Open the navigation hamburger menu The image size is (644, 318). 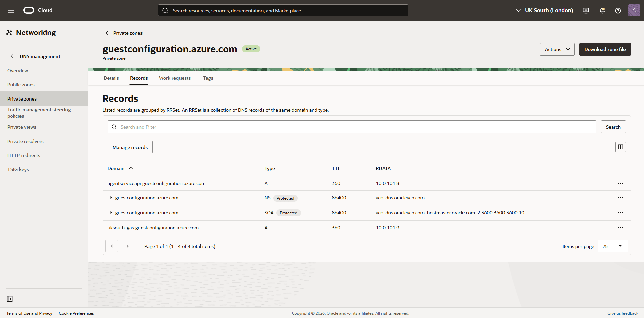pos(11,10)
